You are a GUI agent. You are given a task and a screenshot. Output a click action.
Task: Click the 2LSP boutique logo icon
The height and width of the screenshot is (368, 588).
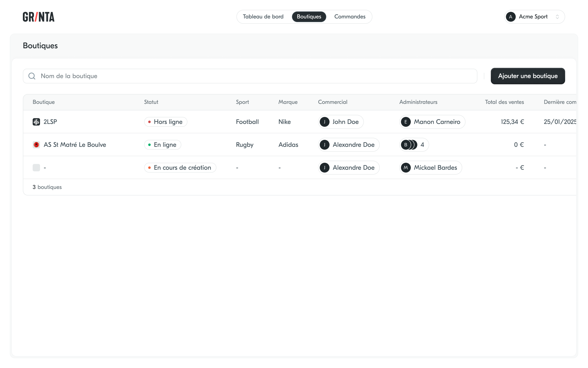[36, 122]
